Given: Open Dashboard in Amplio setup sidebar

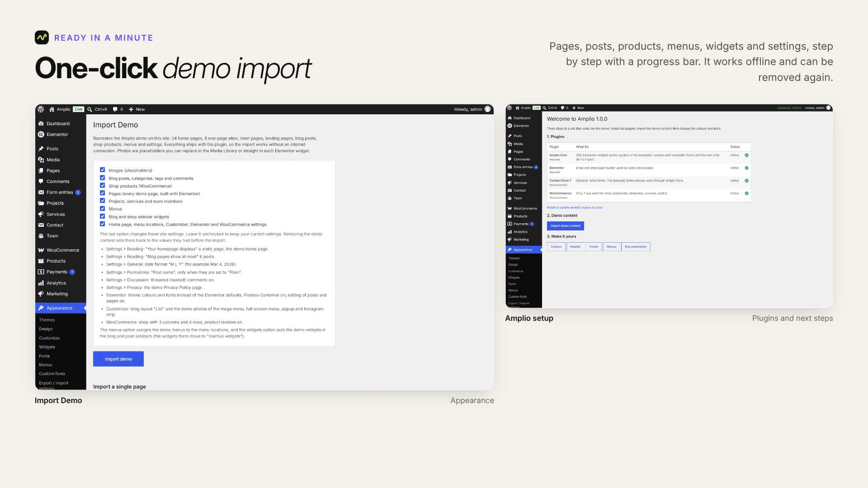Looking at the screenshot, I should tap(524, 118).
